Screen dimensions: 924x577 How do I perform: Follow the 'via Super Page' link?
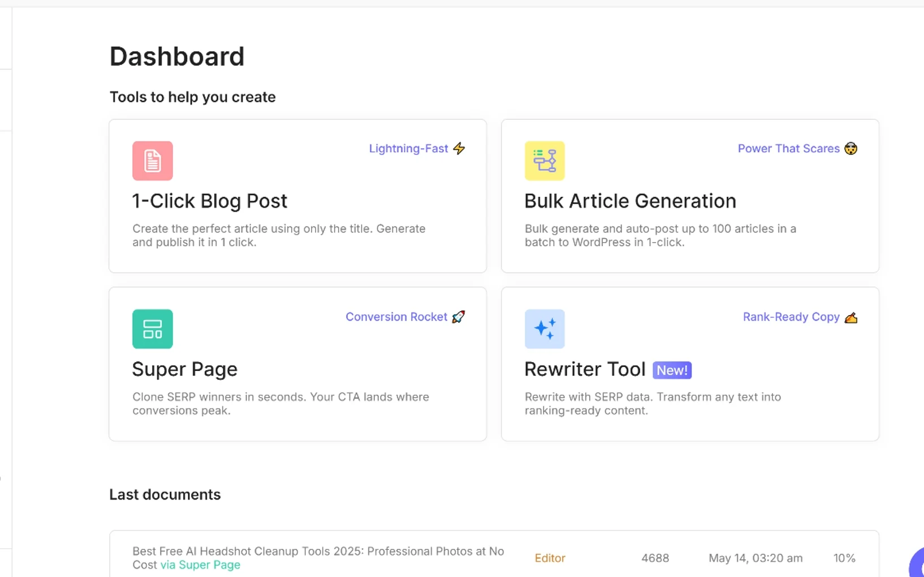(x=200, y=565)
